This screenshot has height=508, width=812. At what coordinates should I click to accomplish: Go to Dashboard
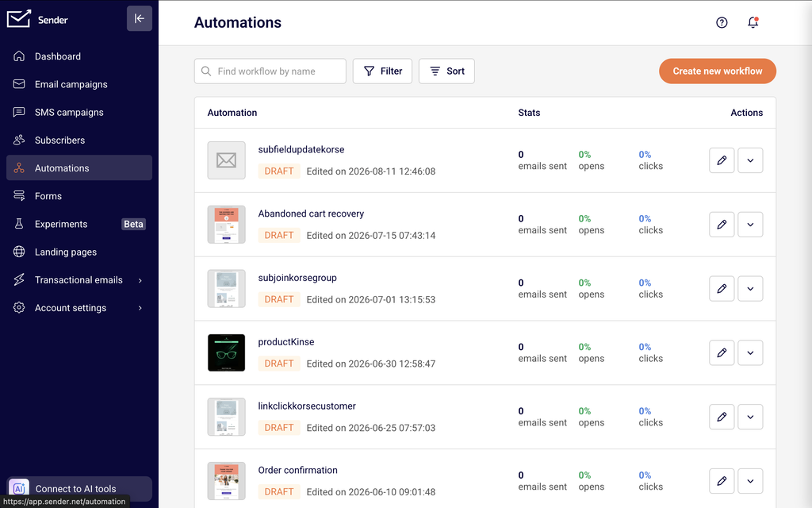[79, 56]
